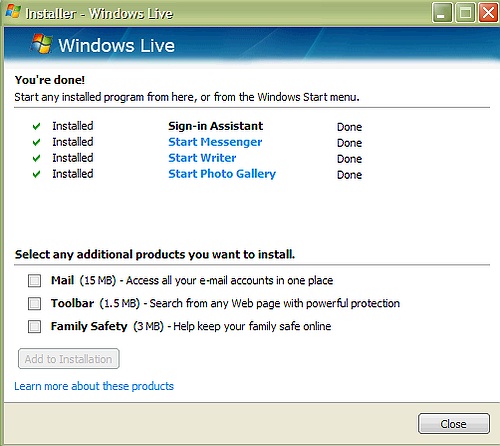Minimize the installer window
The width and height of the screenshot is (500, 446).
coord(442,13)
